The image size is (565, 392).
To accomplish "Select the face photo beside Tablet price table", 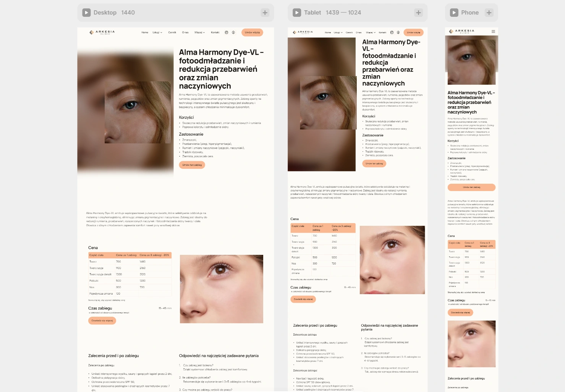I will coord(392,260).
